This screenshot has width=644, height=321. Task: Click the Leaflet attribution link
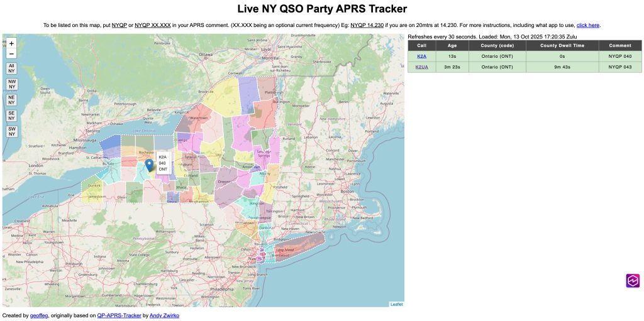pyautogui.click(x=396, y=304)
